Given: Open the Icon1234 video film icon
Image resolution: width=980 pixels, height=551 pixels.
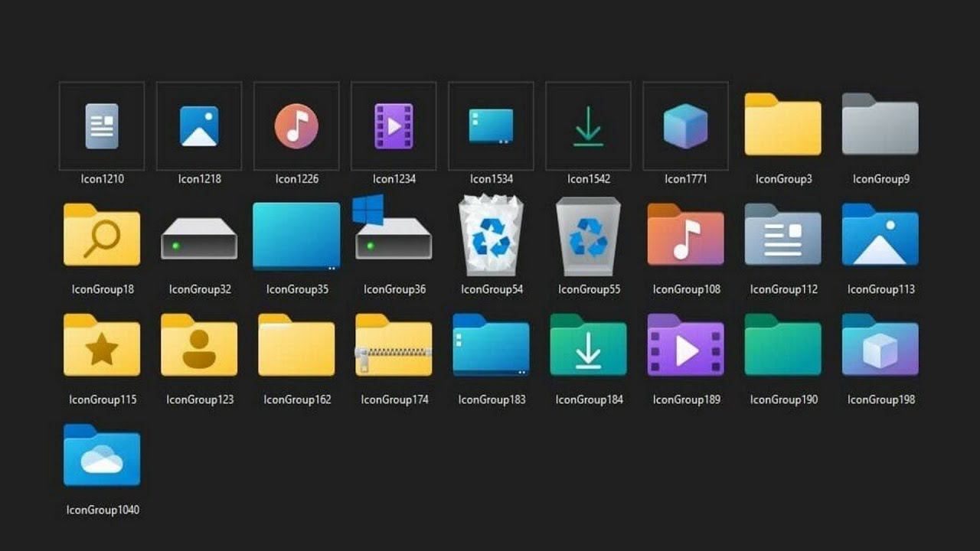Looking at the screenshot, I should pyautogui.click(x=394, y=126).
